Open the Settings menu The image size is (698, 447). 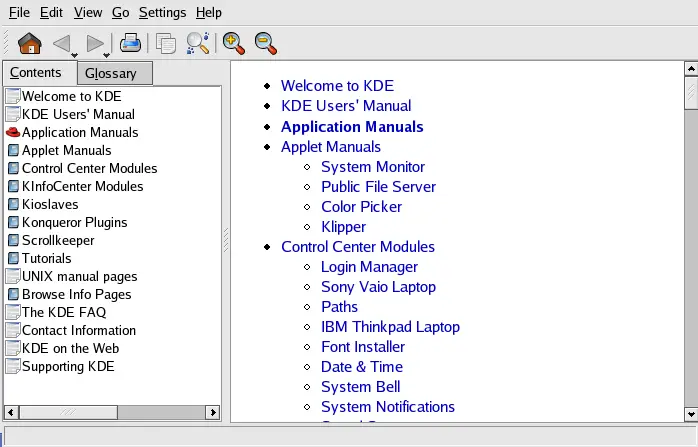[x=162, y=12]
